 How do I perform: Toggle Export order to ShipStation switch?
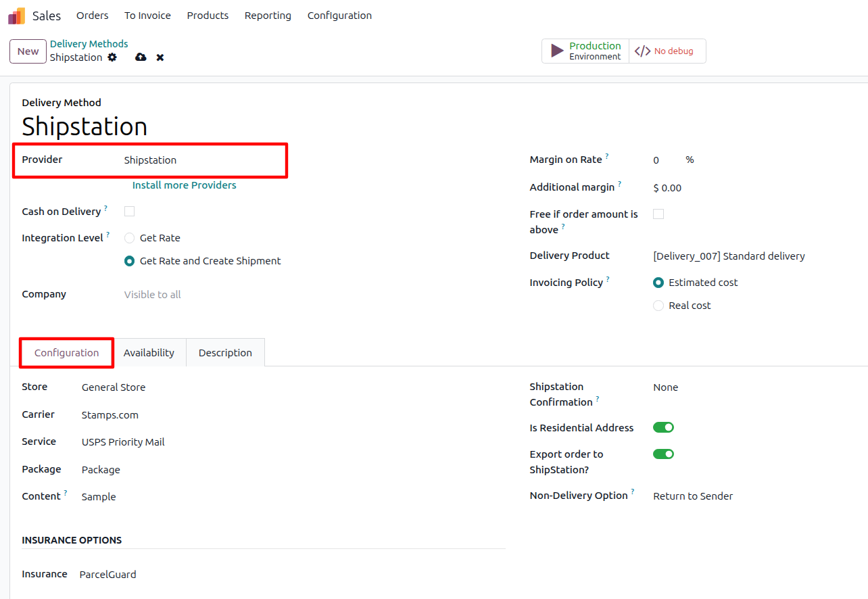pos(664,454)
